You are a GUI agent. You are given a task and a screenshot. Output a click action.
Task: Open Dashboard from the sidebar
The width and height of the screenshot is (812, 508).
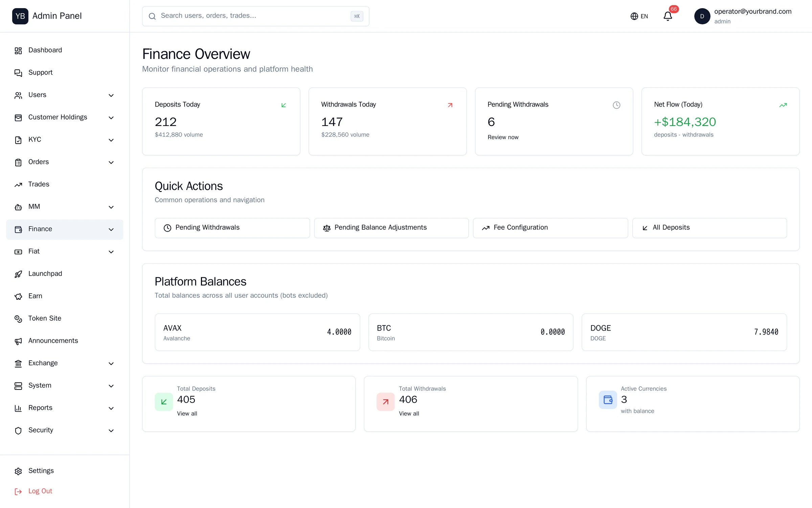(65, 50)
